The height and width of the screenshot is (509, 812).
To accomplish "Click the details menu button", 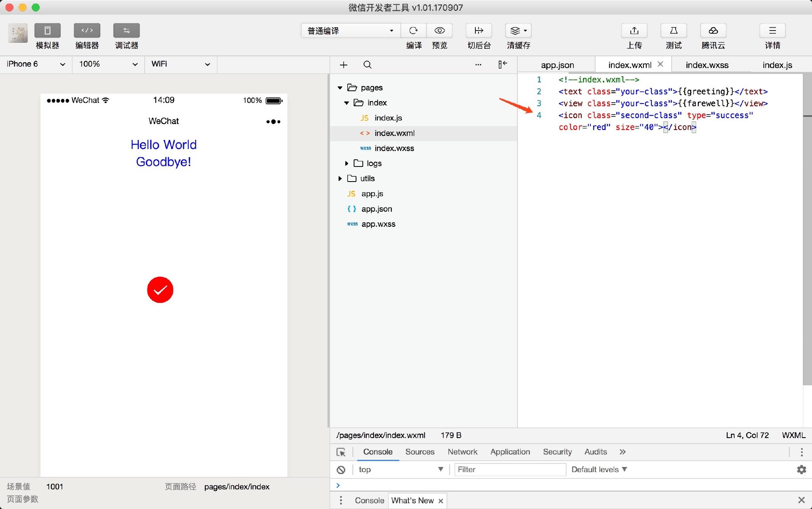I will point(772,31).
